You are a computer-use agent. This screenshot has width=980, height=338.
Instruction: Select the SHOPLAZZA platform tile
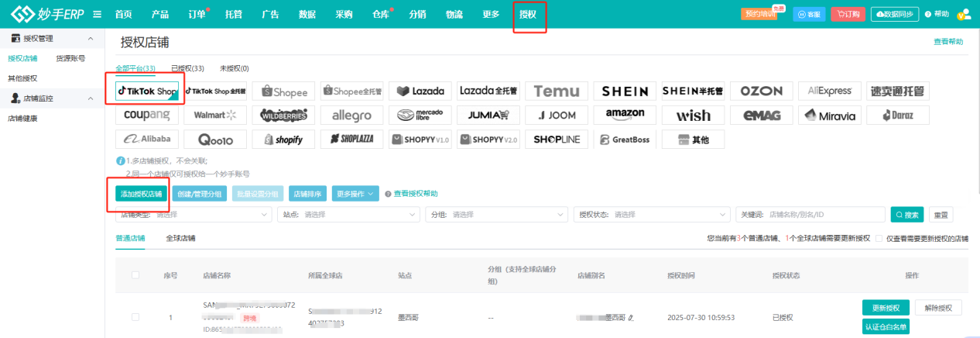(351, 140)
